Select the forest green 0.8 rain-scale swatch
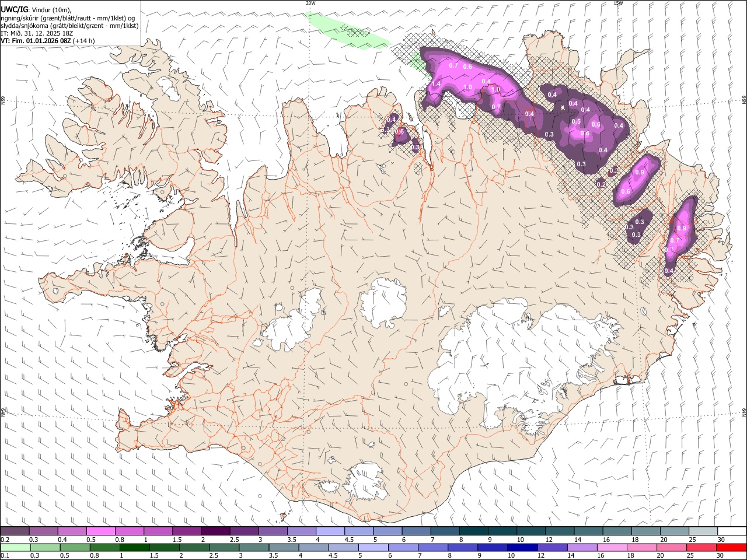747x560 pixels. 104,547
